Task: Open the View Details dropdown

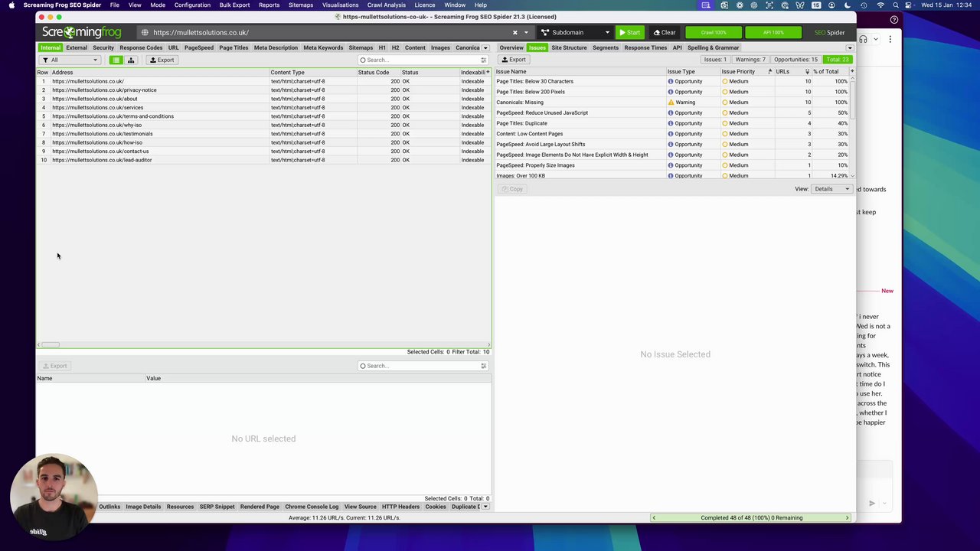Action: click(831, 189)
